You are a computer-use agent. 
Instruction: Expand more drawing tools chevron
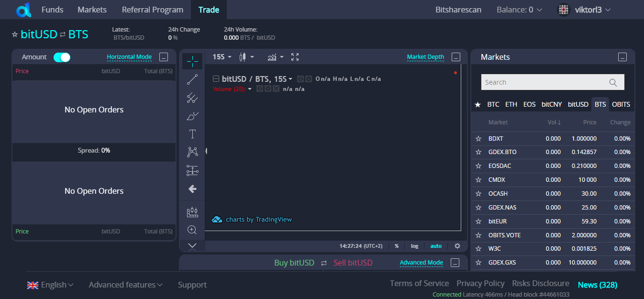point(192,245)
